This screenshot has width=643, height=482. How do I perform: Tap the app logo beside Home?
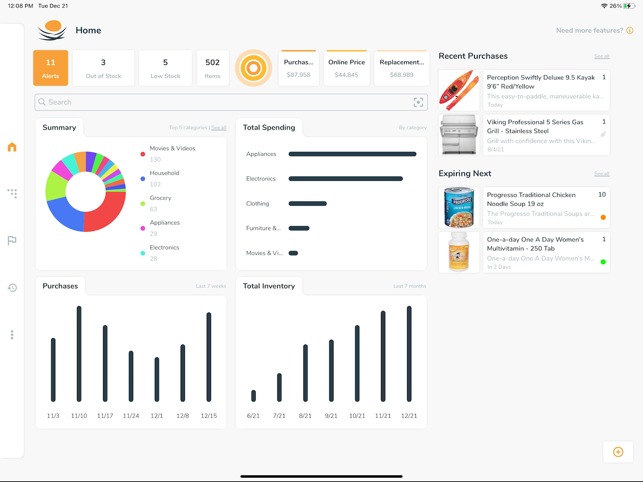[52, 30]
